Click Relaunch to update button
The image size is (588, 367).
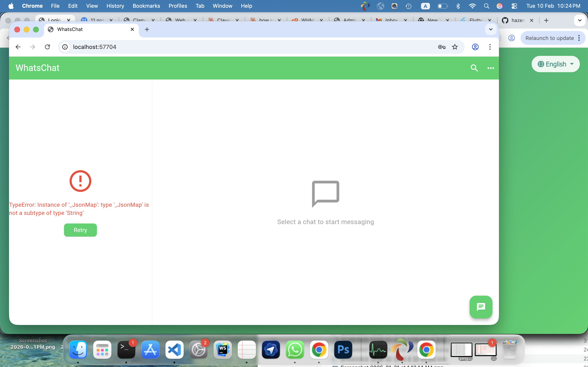click(x=549, y=38)
